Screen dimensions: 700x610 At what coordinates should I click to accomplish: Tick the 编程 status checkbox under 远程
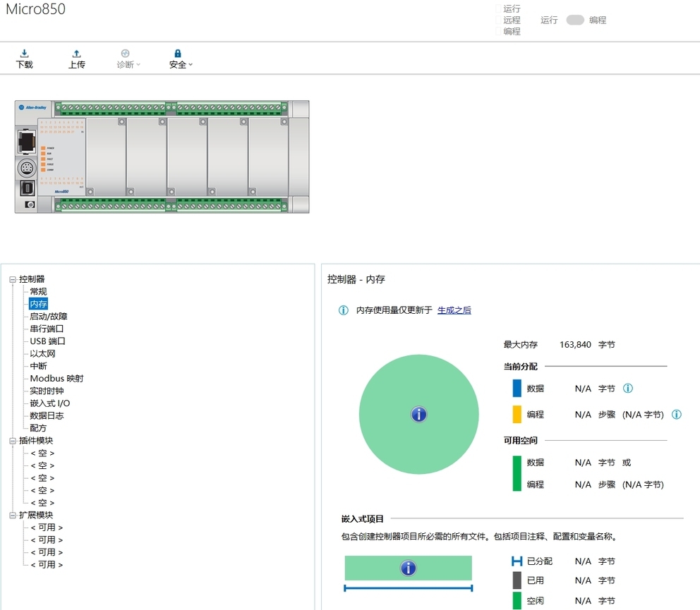tap(499, 31)
